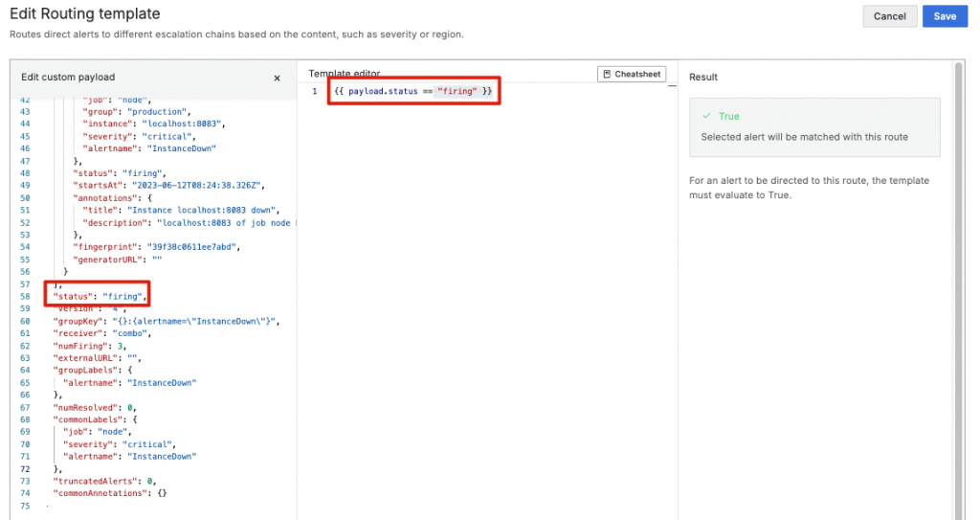Click the "instance": "localhost:8083" line
The height and width of the screenshot is (520, 980).
pos(153,124)
